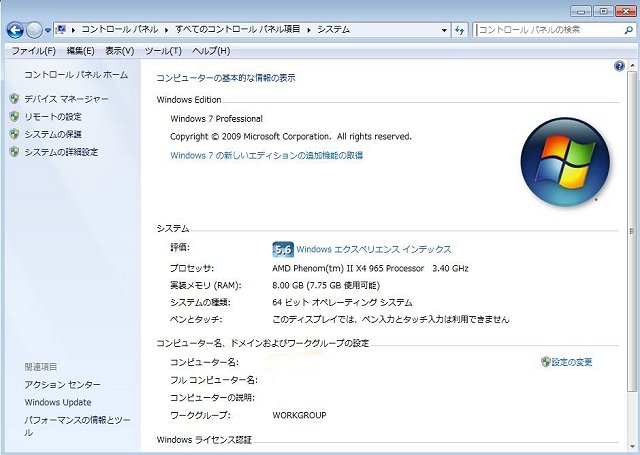640x455 pixels.
Task: Open Windows Update from related items
Action: [58, 402]
